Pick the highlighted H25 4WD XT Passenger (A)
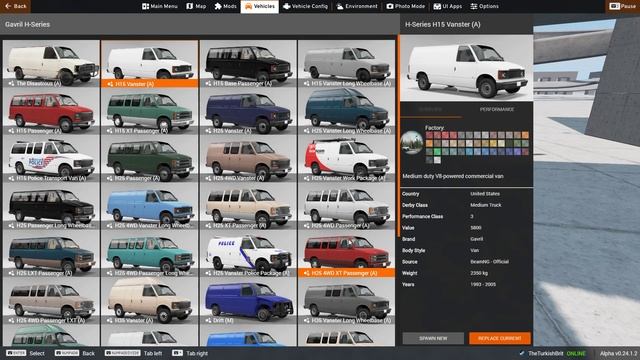The height and width of the screenshot is (360, 640). tap(347, 253)
